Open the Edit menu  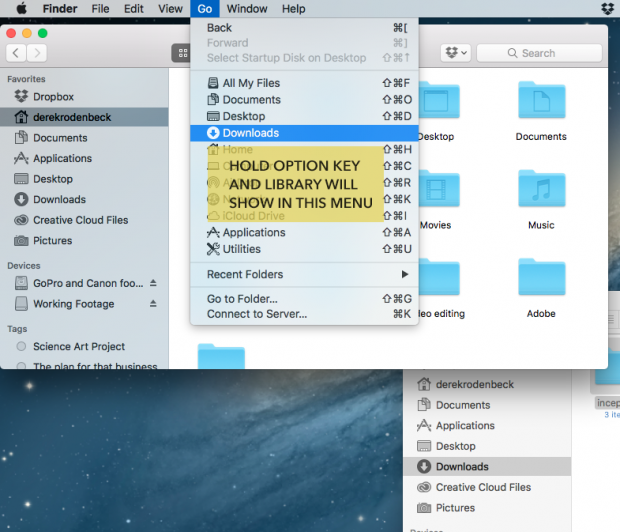click(x=133, y=8)
